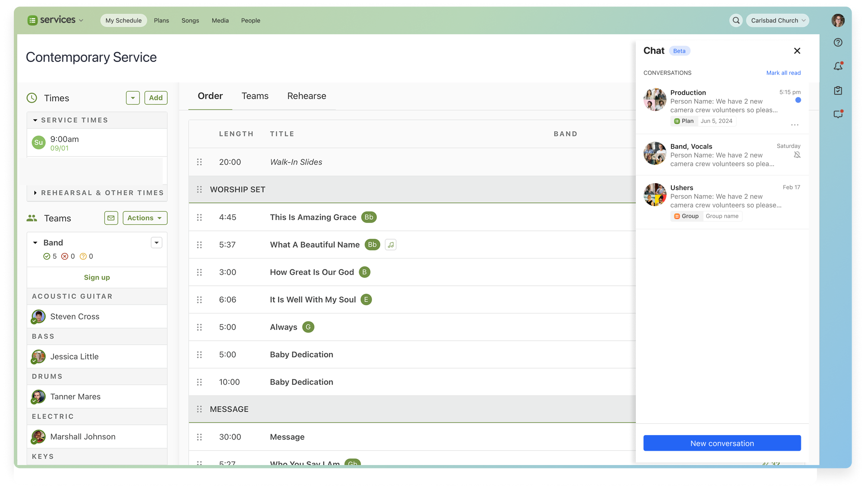
Task: Click the New conversation button
Action: point(722,443)
